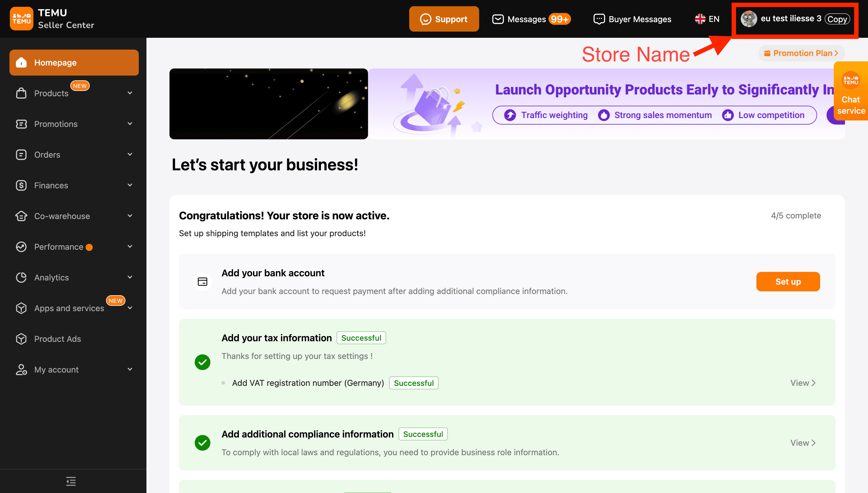Open the EN language selector
Image resolution: width=868 pixels, height=493 pixels.
[707, 19]
